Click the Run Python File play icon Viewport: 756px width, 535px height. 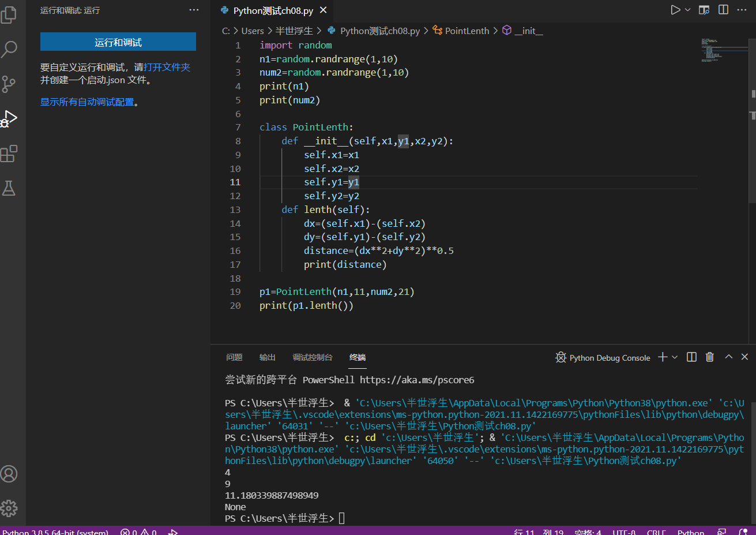[675, 10]
